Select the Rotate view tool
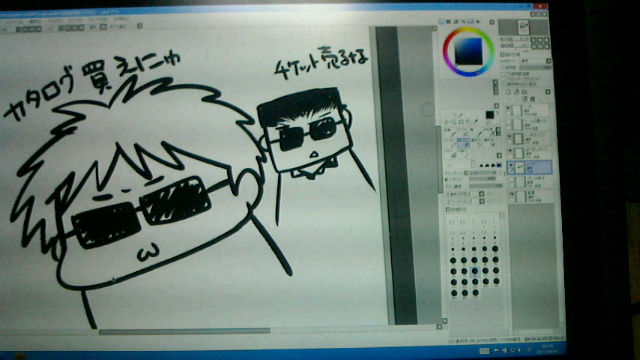Viewport: 640px width, 360px height. (461, 122)
